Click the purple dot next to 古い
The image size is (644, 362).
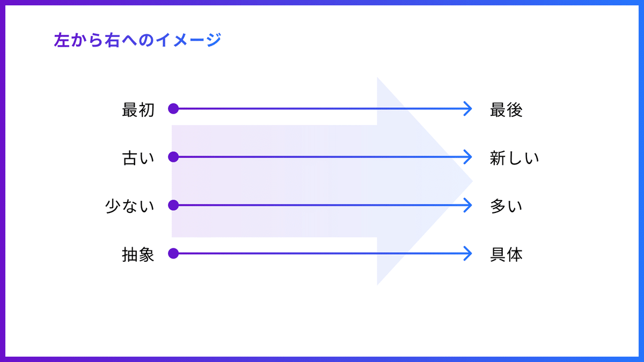point(173,157)
